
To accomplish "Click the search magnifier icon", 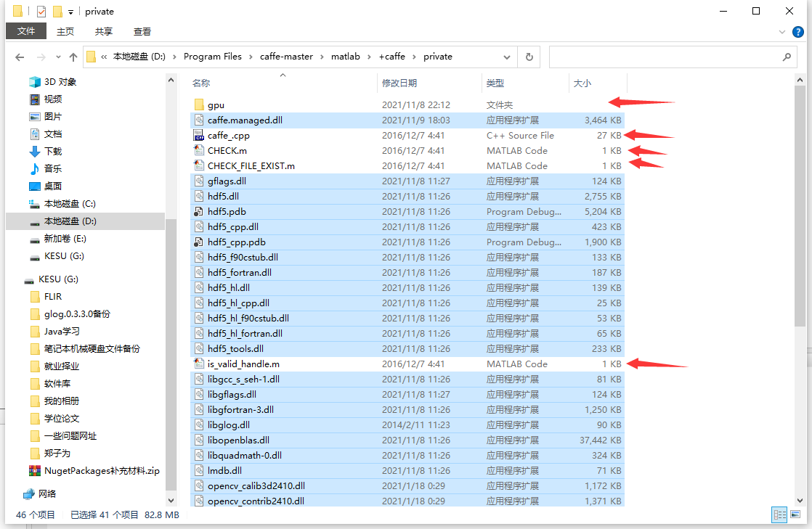I will (x=787, y=57).
